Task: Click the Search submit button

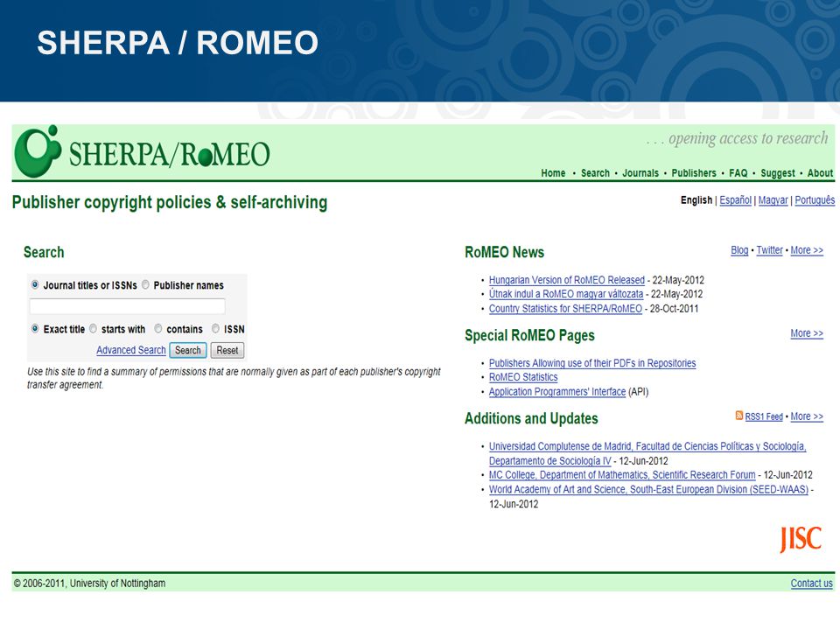Action: [188, 350]
